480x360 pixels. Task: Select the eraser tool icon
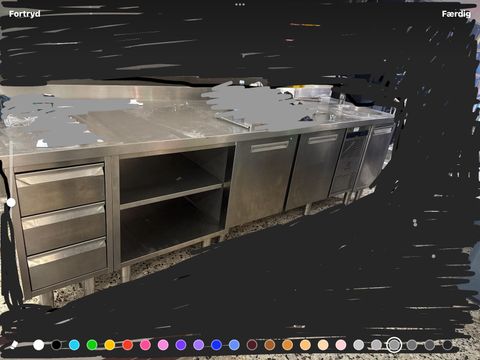[14, 345]
